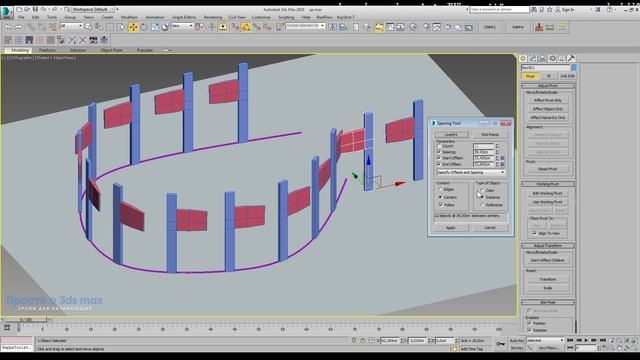
Task: Collapse the Adjust Pivot rollout
Action: click(x=548, y=86)
